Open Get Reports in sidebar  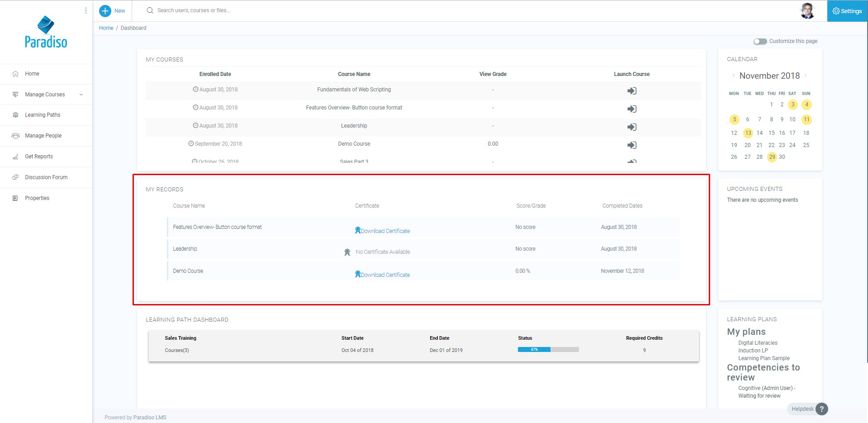point(39,157)
